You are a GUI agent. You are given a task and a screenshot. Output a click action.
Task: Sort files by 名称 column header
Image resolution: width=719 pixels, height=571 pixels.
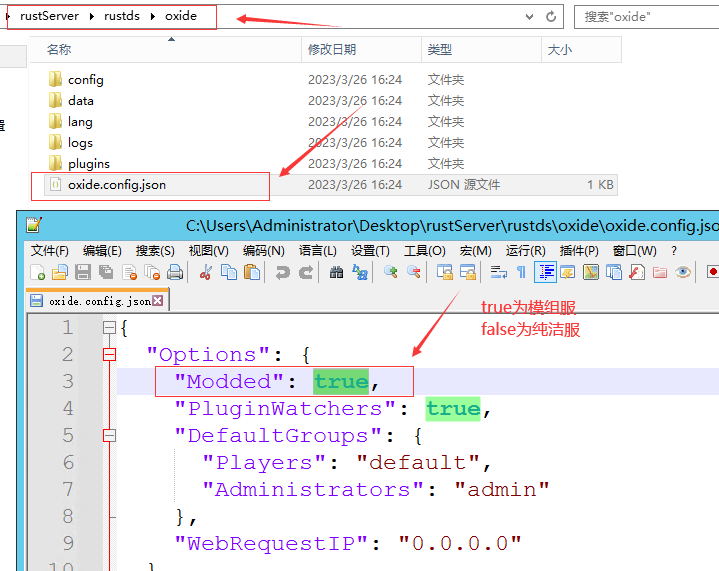pos(165,50)
